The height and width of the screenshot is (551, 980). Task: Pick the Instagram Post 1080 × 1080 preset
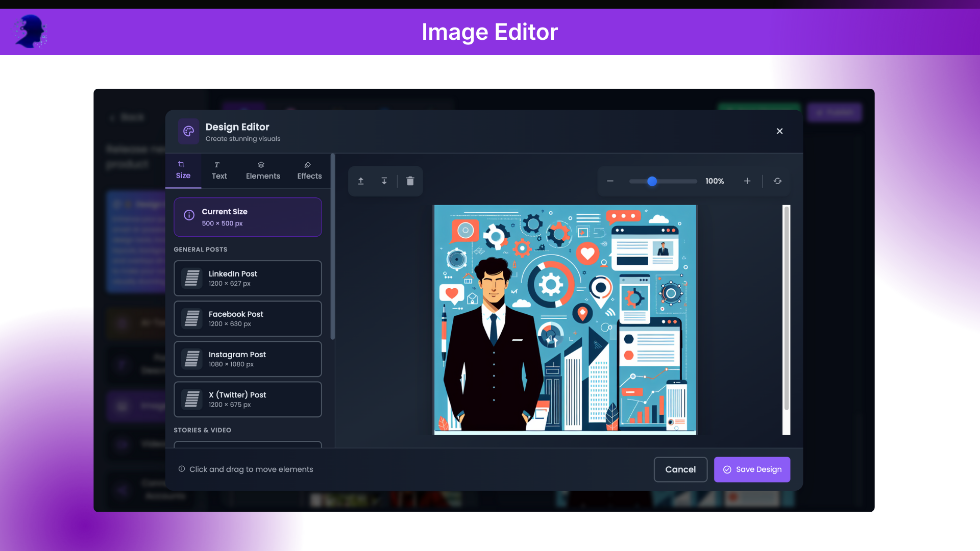248,359
